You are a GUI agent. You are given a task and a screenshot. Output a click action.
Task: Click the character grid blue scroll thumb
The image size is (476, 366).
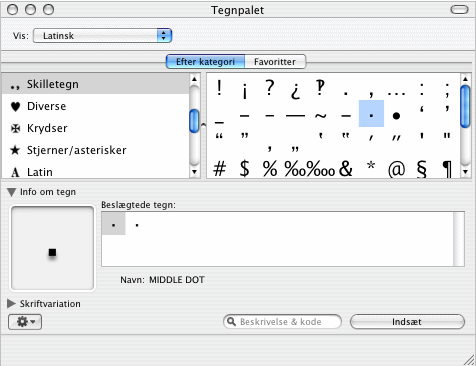[x=465, y=106]
